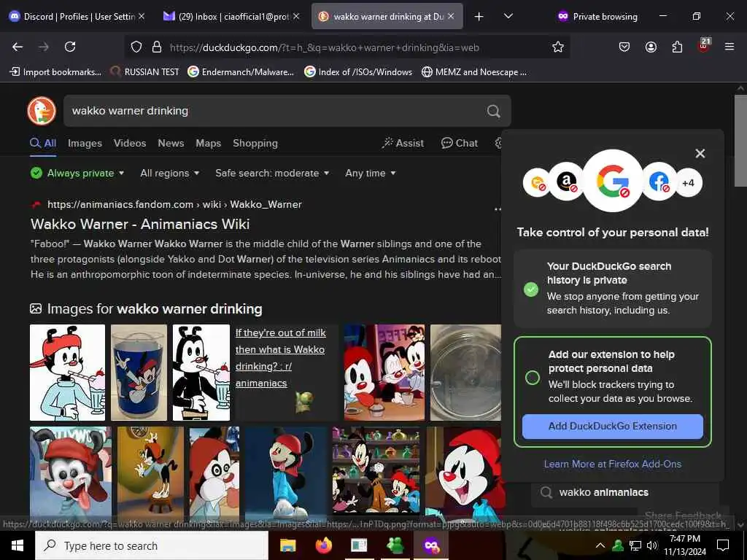The height and width of the screenshot is (560, 747).
Task: Click the DuckDuckGo duck logo
Action: [42, 111]
